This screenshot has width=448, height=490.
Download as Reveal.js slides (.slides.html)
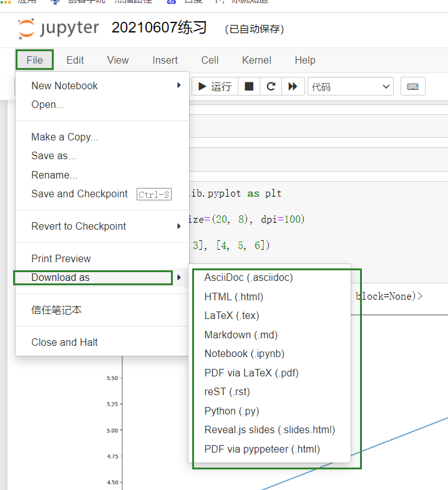tap(270, 430)
